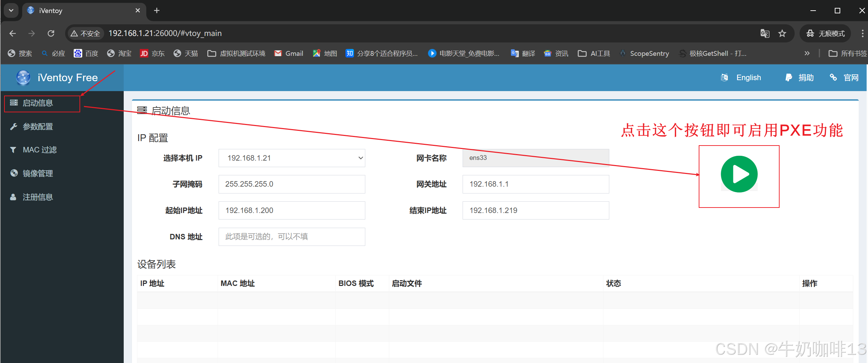This screenshot has height=363, width=868.
Task: Open the 注册信息 sidebar menu item
Action: [38, 197]
